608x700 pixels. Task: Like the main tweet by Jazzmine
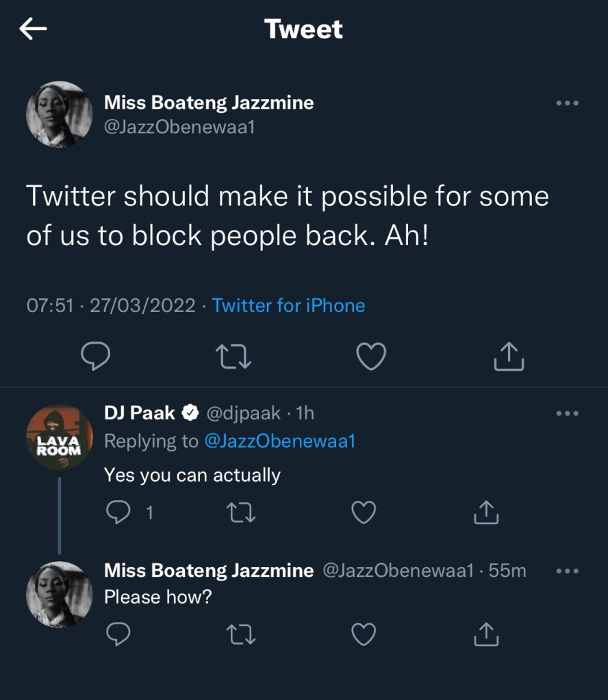click(x=372, y=357)
